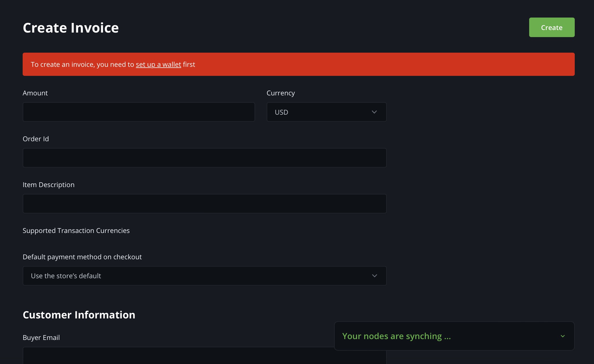Click the Amount field label

[35, 93]
